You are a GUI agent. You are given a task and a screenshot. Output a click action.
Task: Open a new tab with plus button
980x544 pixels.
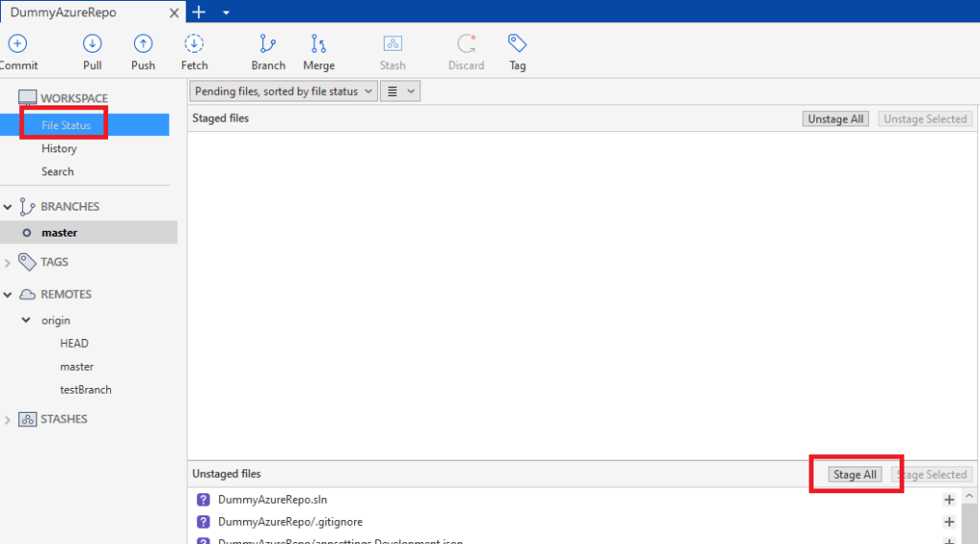[199, 12]
